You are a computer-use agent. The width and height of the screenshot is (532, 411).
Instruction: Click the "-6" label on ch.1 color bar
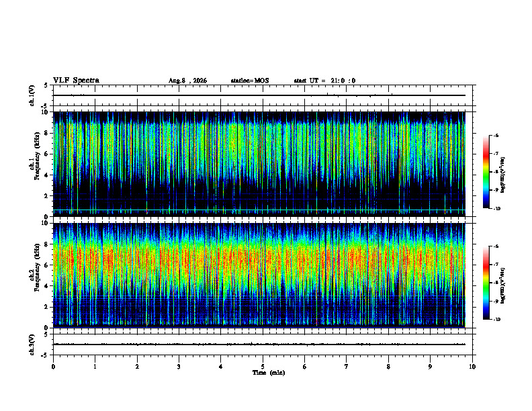495,135
